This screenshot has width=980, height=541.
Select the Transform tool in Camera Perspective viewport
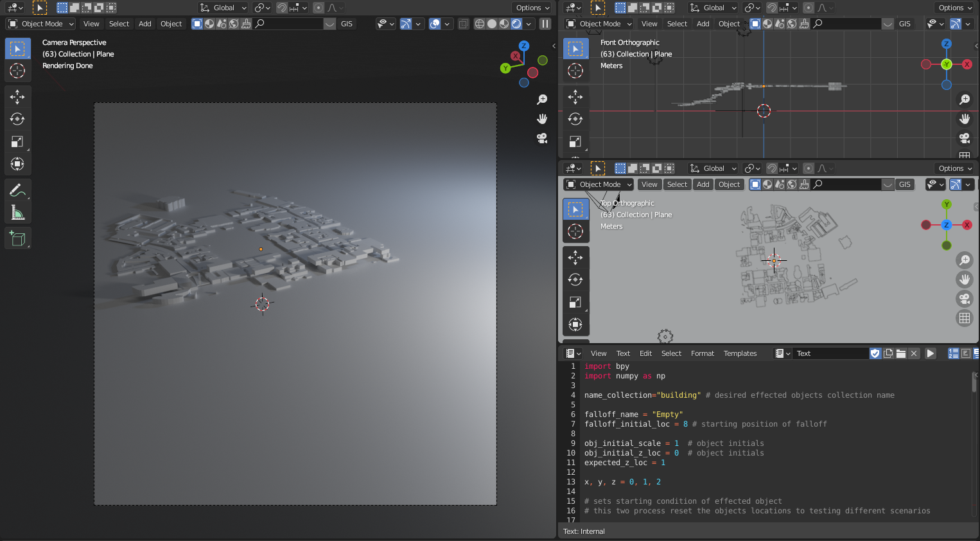point(17,164)
